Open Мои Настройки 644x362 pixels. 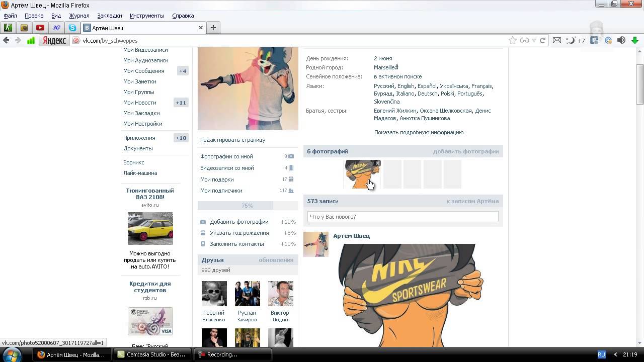[143, 124]
